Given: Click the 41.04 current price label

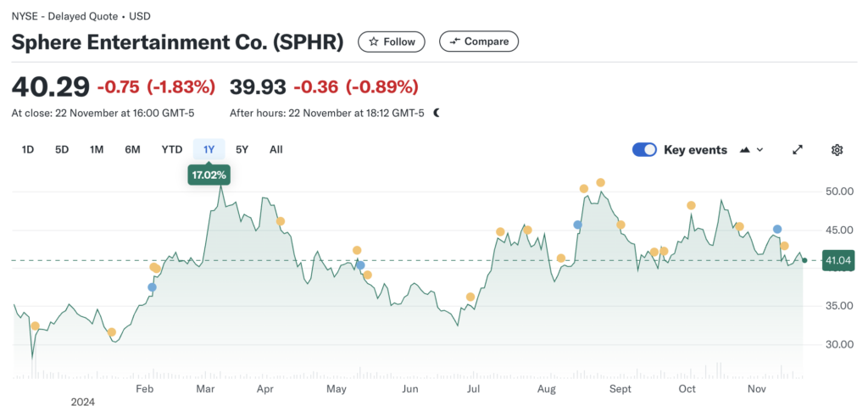Looking at the screenshot, I should coord(837,261).
